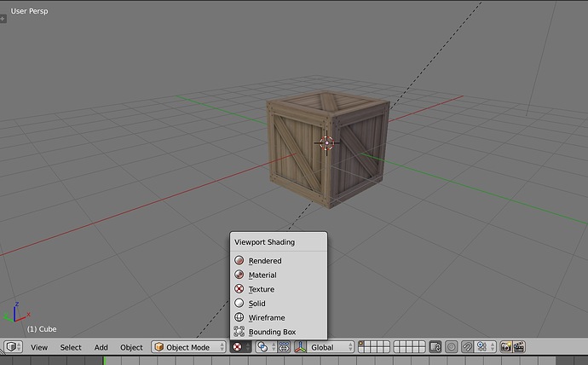Click the second layer button group

tap(409, 347)
